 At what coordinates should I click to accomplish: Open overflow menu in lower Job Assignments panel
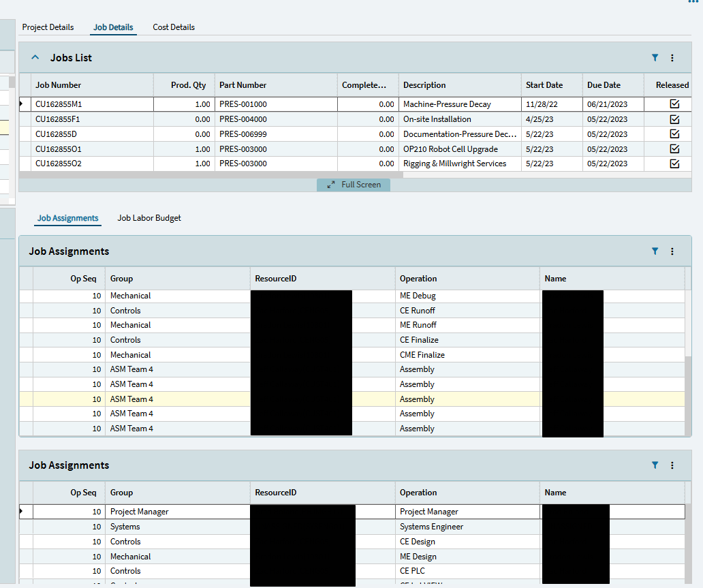click(672, 465)
